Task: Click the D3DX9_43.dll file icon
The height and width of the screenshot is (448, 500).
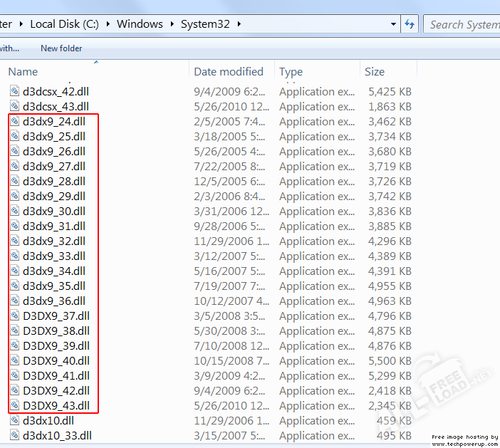Action: (x=15, y=405)
